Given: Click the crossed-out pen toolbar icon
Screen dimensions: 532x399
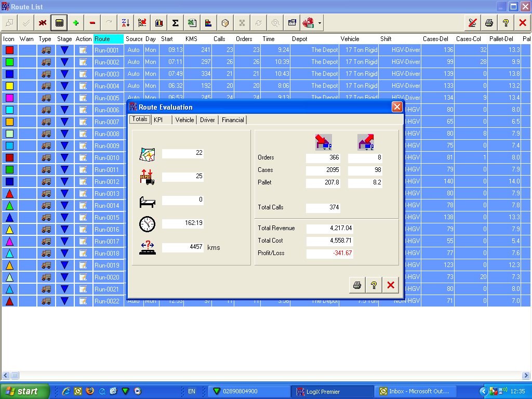Looking at the screenshot, I should click(472, 23).
